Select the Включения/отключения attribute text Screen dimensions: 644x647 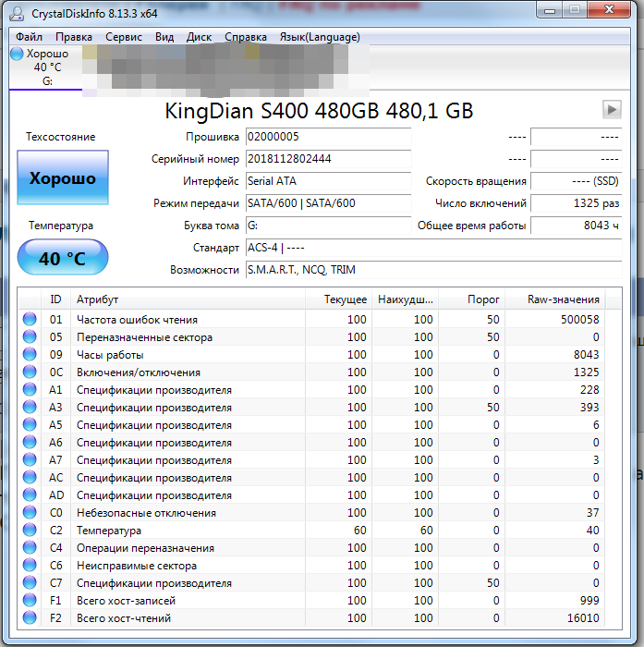coord(139,372)
